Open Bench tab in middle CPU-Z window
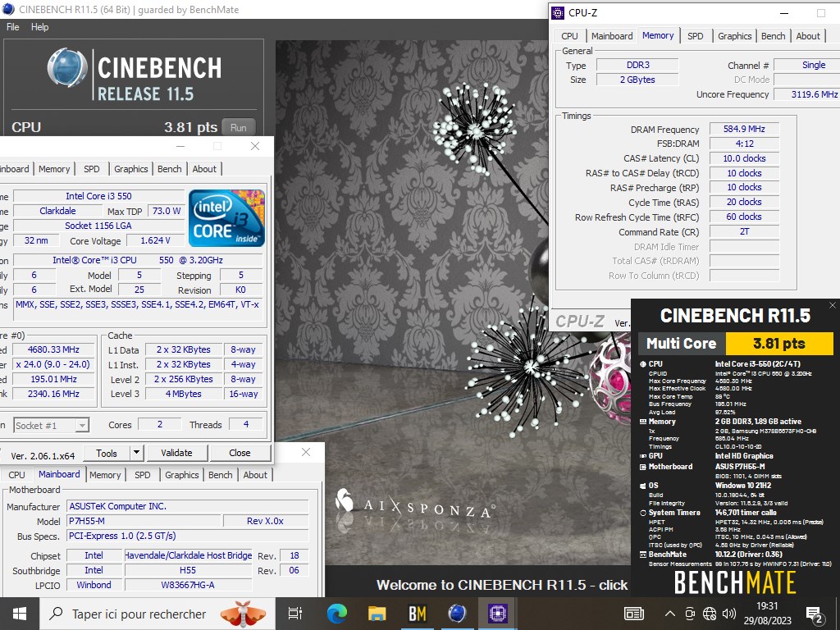This screenshot has width=840, height=630. pos(169,169)
